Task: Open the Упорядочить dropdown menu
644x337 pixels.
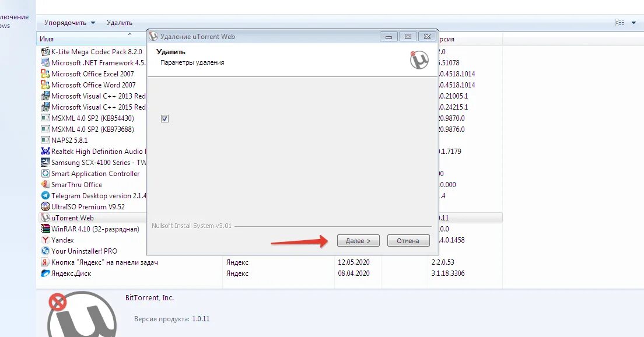Action: tap(69, 23)
